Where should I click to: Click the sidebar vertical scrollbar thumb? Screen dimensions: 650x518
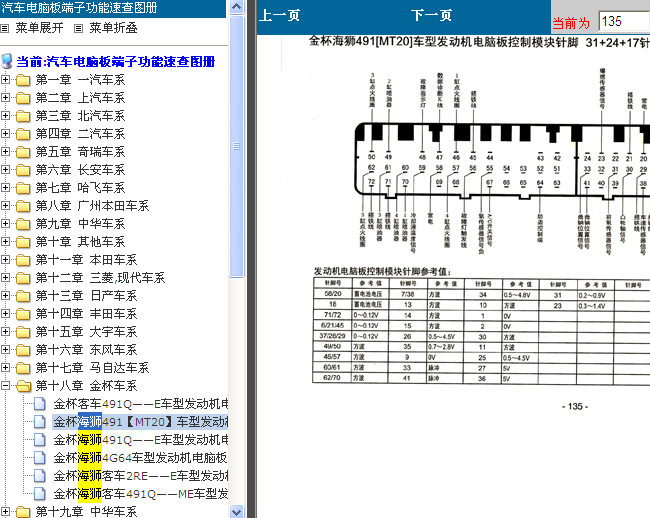tap(237, 146)
